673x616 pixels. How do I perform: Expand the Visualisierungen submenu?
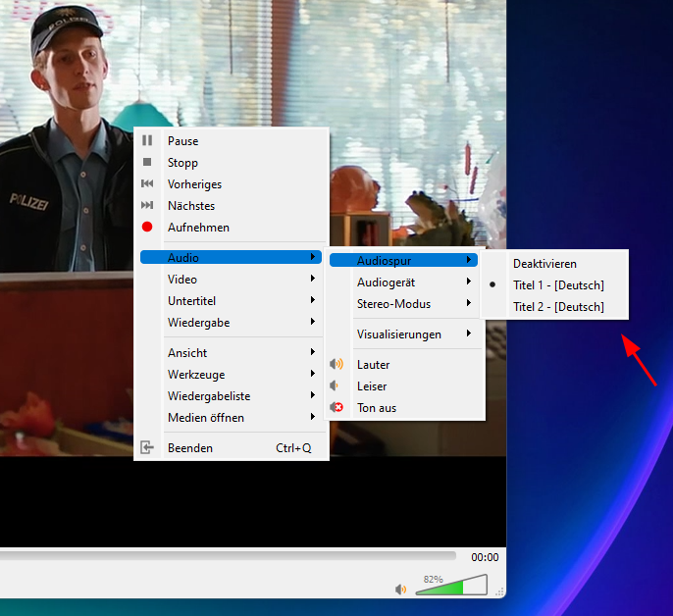pyautogui.click(x=403, y=334)
